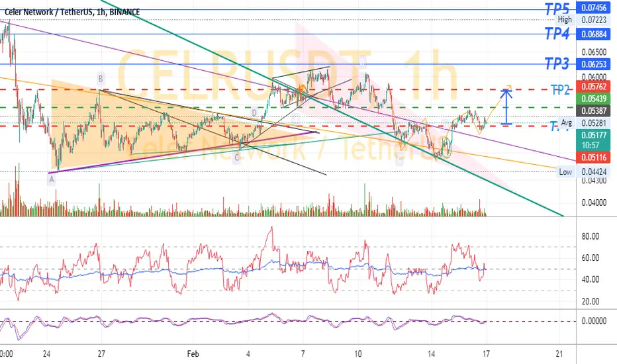
Task: Select the point A pattern label
Action: click(x=52, y=179)
